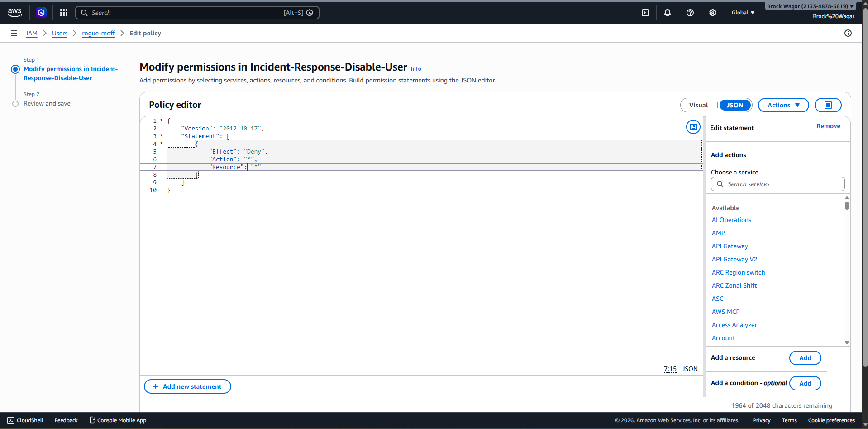
Task: Open the help menu question mark icon
Action: coord(690,12)
